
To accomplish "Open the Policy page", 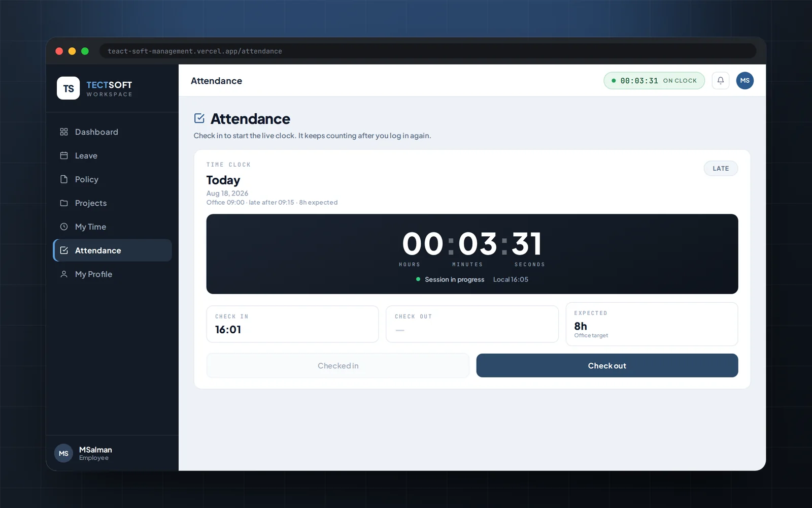I will click(x=112, y=179).
